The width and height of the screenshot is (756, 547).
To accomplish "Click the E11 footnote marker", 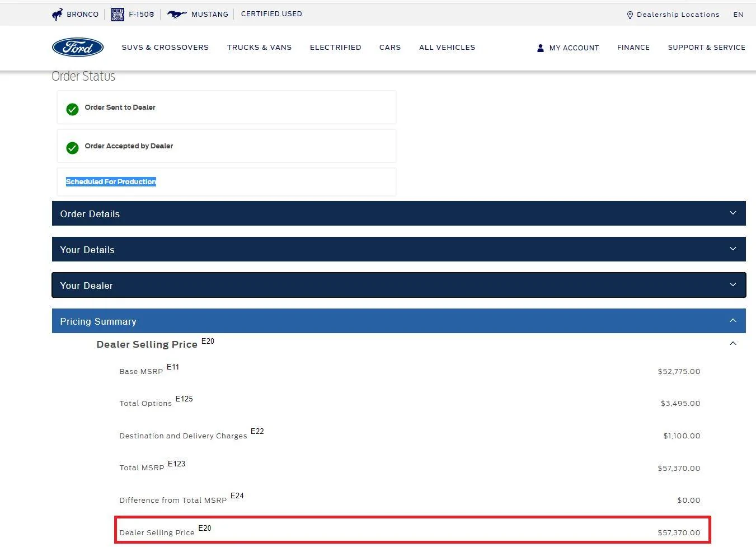I will click(x=173, y=367).
